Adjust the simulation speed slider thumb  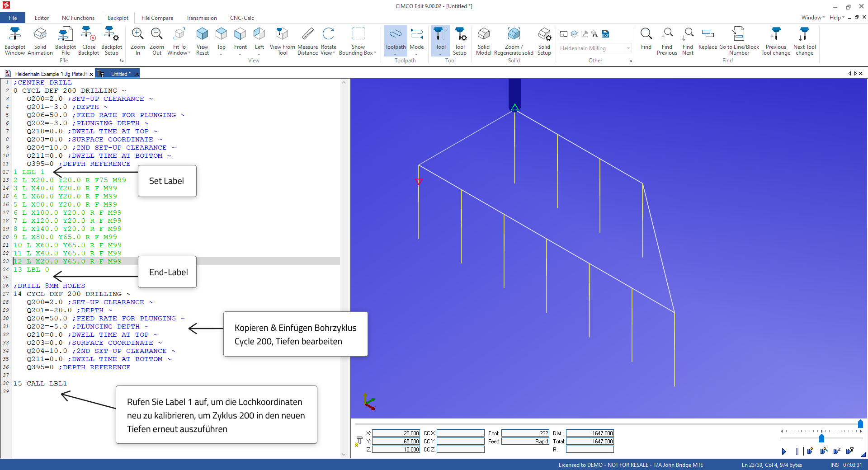coord(821,438)
